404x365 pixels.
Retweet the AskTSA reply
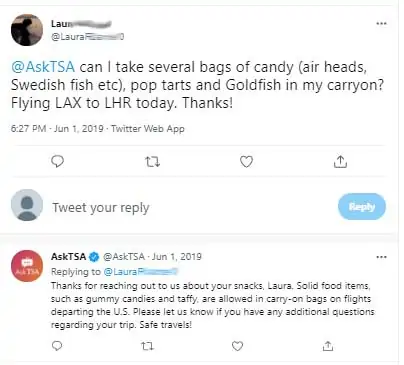point(147,346)
